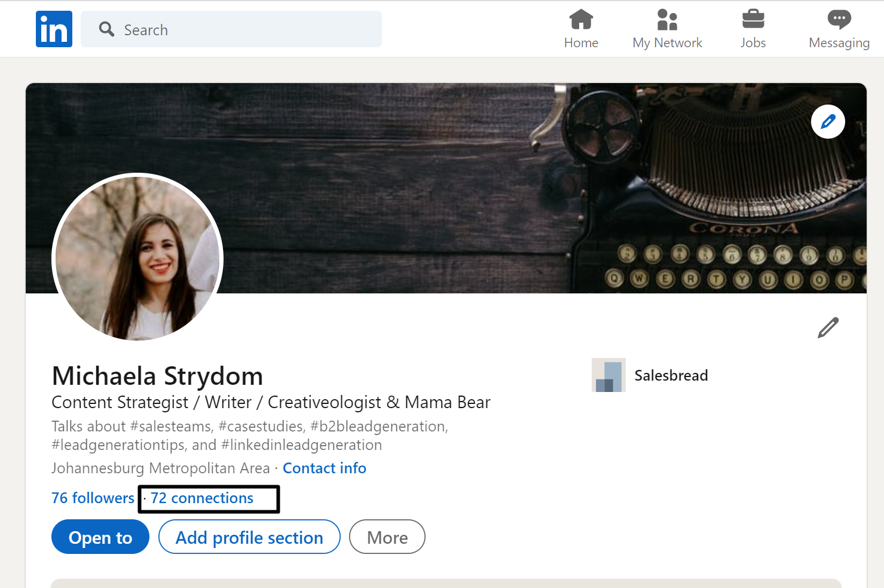This screenshot has height=588, width=884.
Task: Click the LinkedIn logo icon
Action: click(x=54, y=29)
